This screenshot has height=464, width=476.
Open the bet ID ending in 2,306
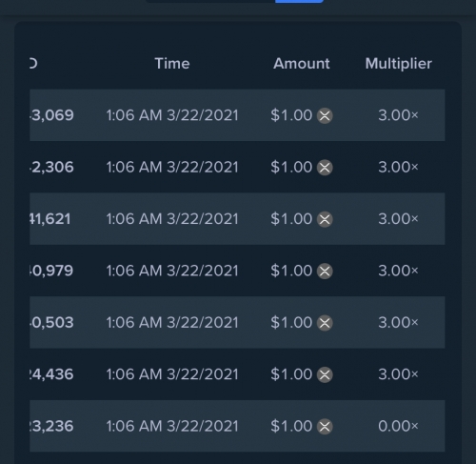coord(51,167)
